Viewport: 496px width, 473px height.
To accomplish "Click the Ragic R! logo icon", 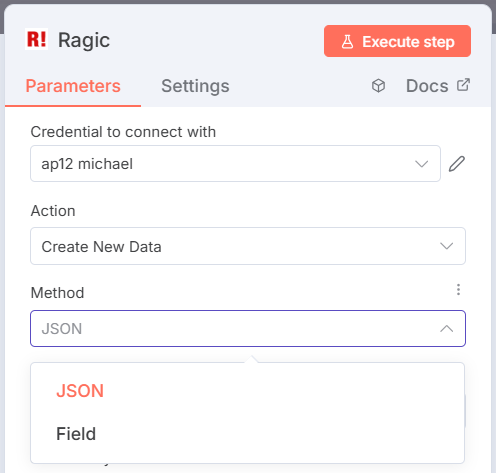I will [x=36, y=39].
